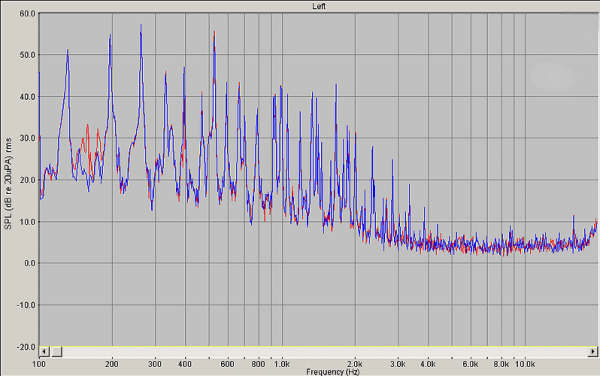
Task: Click the 2.0k label on the frequency axis
Action: click(355, 364)
